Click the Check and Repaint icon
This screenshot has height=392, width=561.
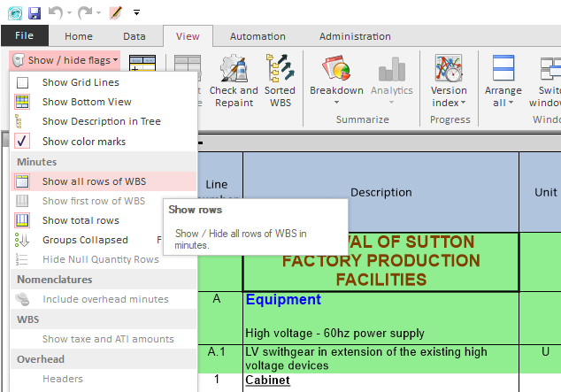click(234, 69)
